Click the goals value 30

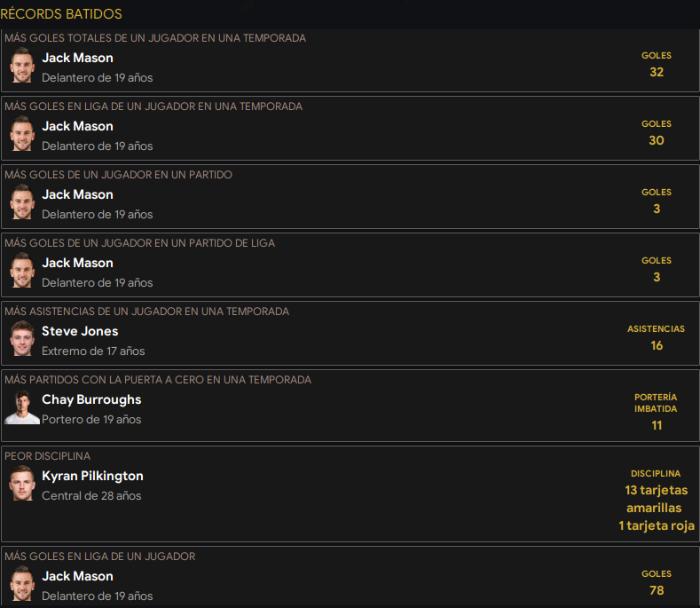pyautogui.click(x=657, y=140)
